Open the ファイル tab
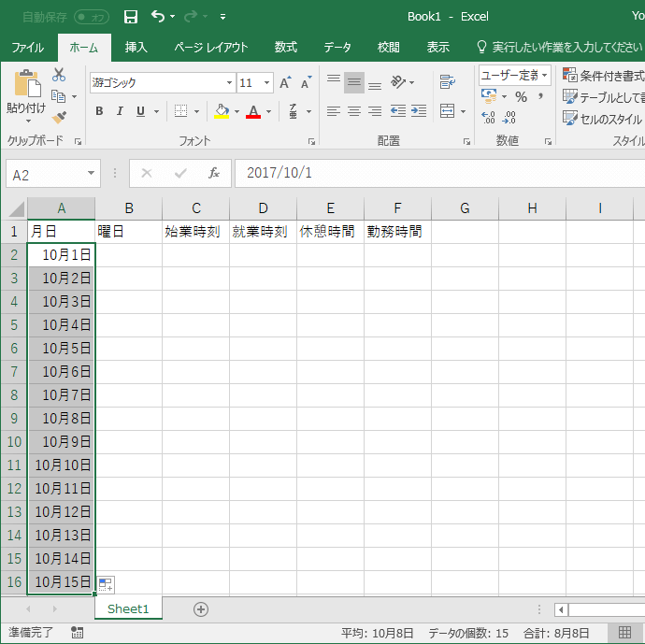 pyautogui.click(x=27, y=48)
